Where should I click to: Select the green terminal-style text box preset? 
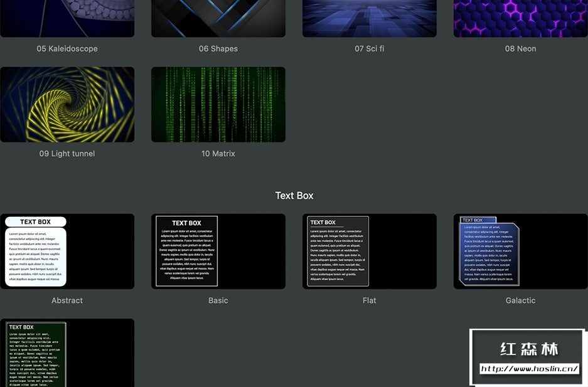pos(67,353)
